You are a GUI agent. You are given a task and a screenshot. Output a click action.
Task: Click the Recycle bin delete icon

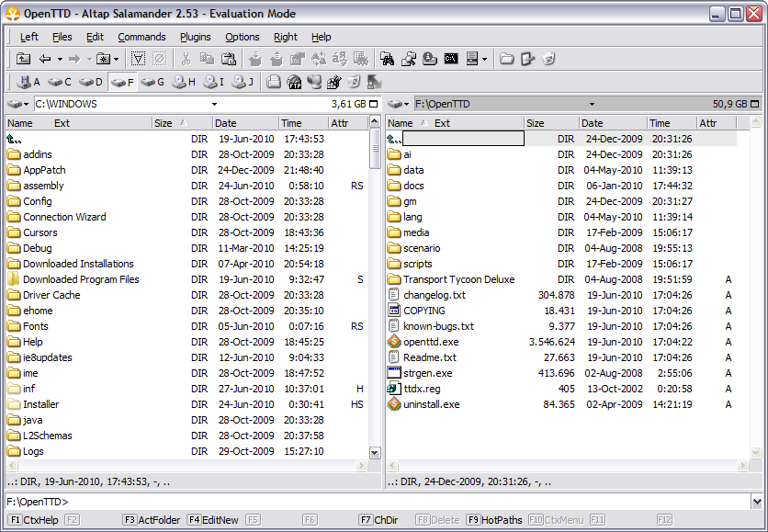[548, 60]
